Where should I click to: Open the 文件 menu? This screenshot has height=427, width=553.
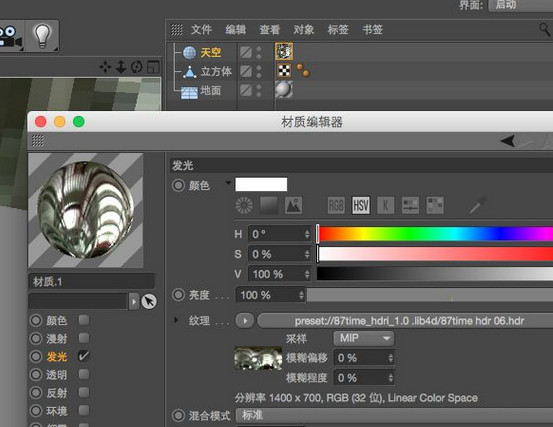(x=201, y=30)
